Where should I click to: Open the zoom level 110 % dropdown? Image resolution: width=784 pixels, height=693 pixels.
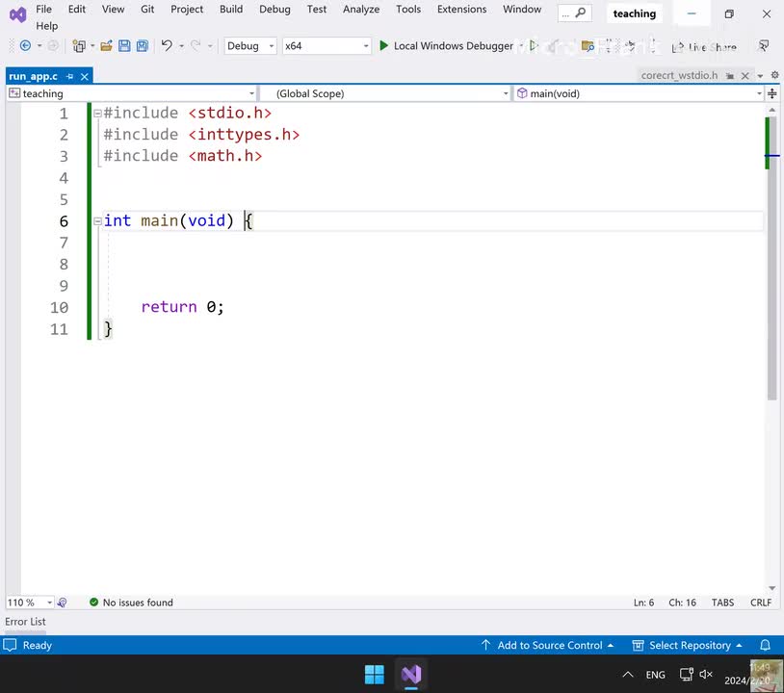click(x=48, y=603)
